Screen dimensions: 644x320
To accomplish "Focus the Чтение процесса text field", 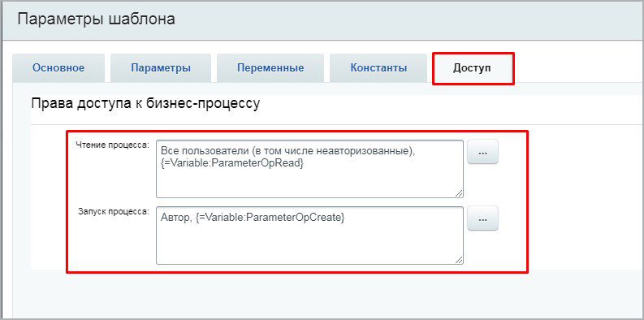I will coord(309,169).
